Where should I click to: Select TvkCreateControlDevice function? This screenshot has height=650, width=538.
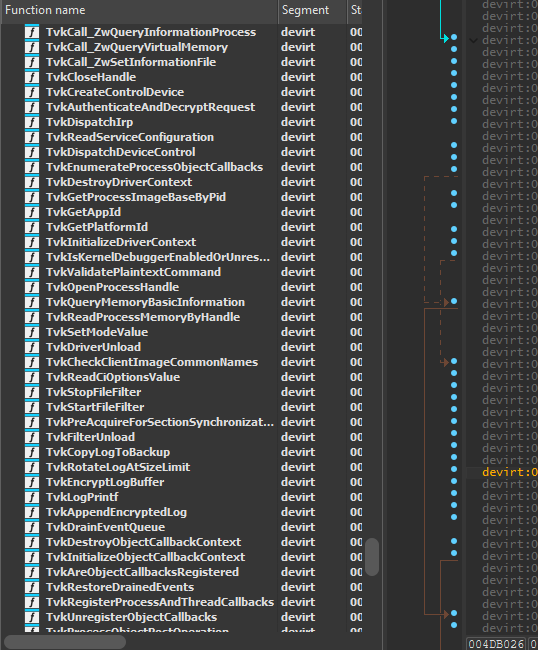[115, 92]
